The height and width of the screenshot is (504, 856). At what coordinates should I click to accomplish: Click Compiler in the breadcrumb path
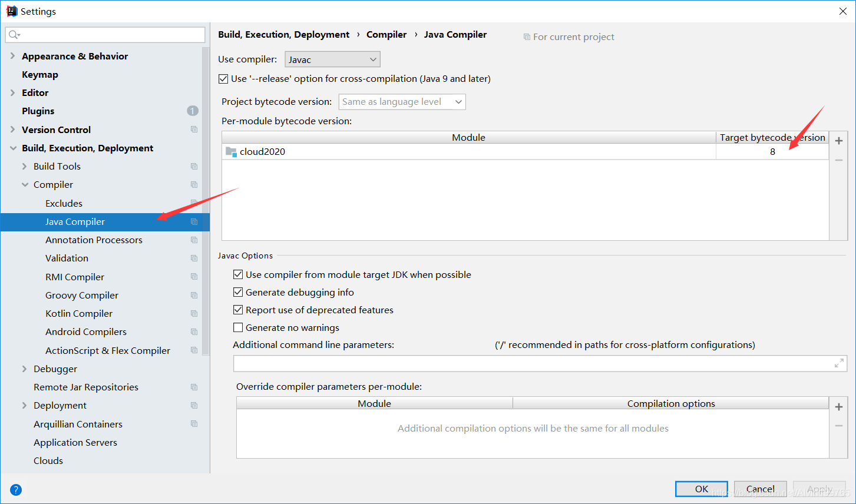tap(386, 35)
